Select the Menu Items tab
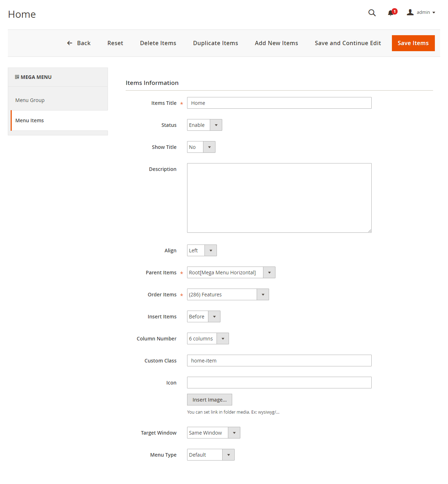448x484 pixels. pyautogui.click(x=59, y=120)
